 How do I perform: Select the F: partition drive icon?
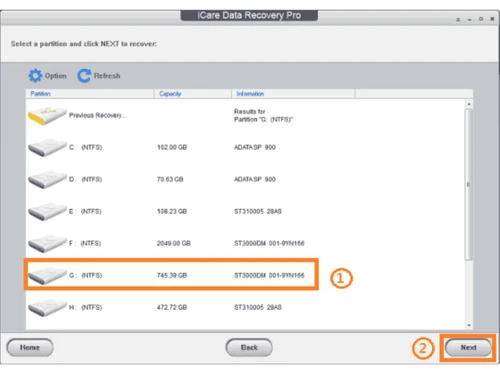[x=47, y=243]
